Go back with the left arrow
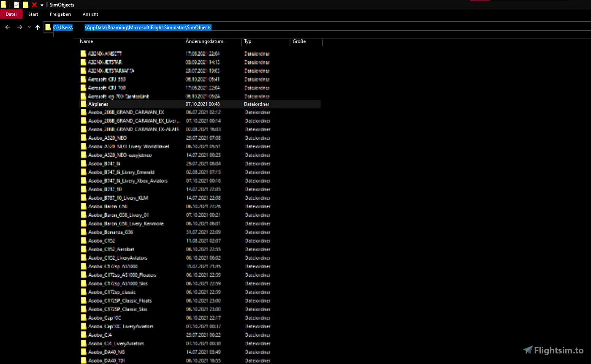591x364 pixels. pyautogui.click(x=8, y=27)
